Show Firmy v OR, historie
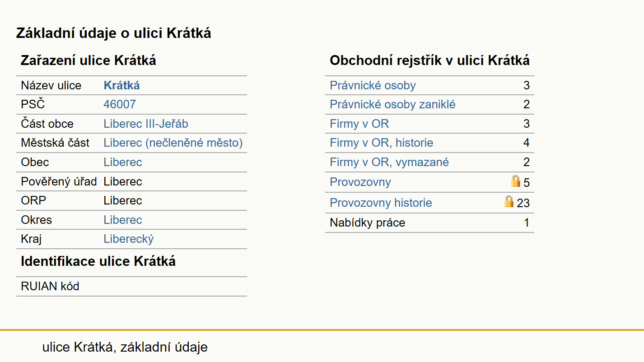The height and width of the screenshot is (362, 644). tap(381, 143)
